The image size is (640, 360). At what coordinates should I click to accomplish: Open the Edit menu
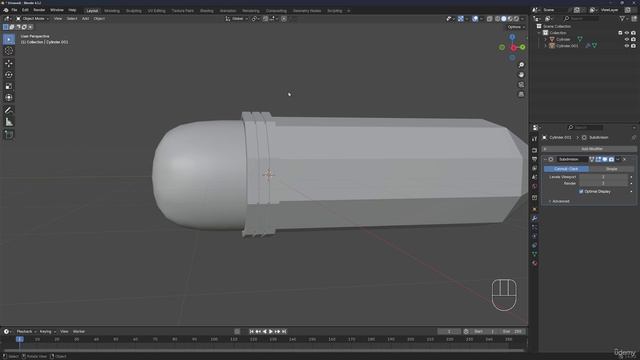25,10
